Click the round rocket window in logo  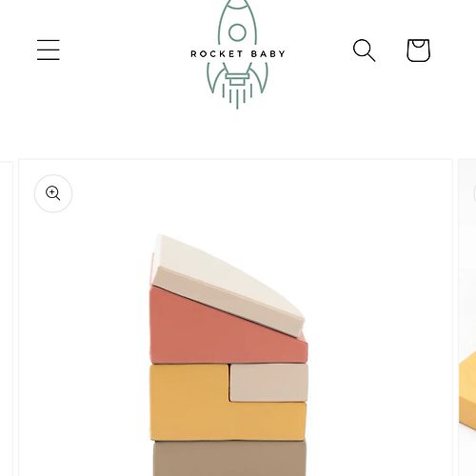(x=237, y=32)
